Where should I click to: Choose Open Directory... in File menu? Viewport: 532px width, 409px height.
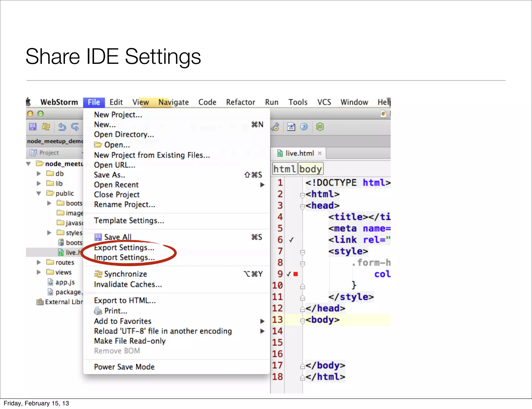click(x=177, y=134)
